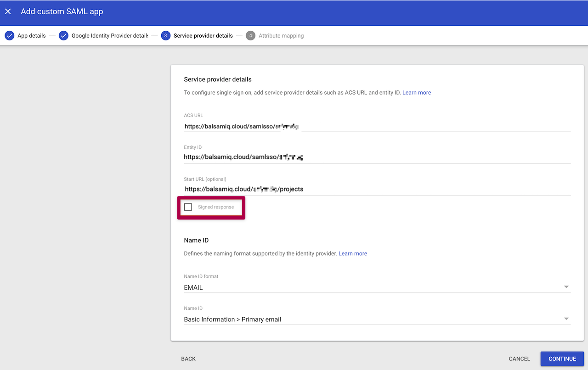Click Learn more under Name ID section
The height and width of the screenshot is (370, 588).
click(352, 253)
